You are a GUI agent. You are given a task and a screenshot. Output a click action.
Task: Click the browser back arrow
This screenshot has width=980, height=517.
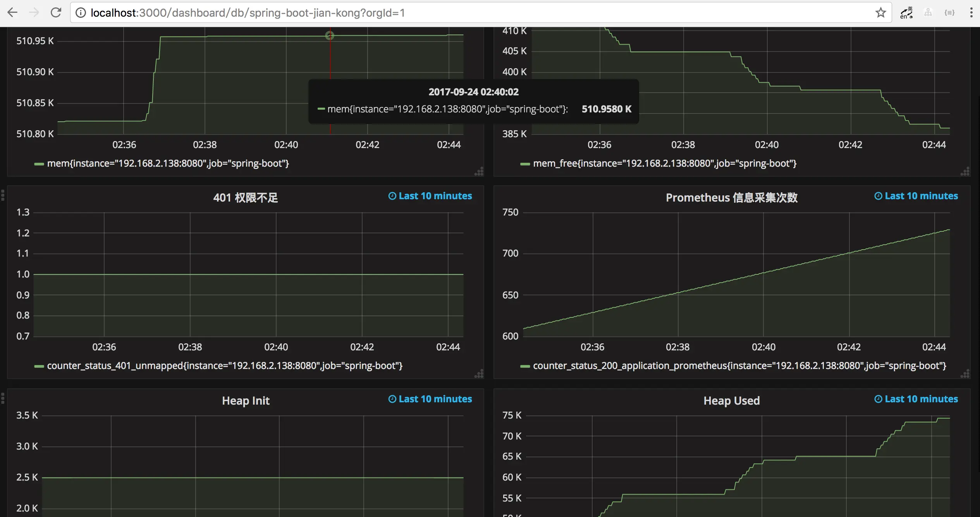tap(12, 13)
